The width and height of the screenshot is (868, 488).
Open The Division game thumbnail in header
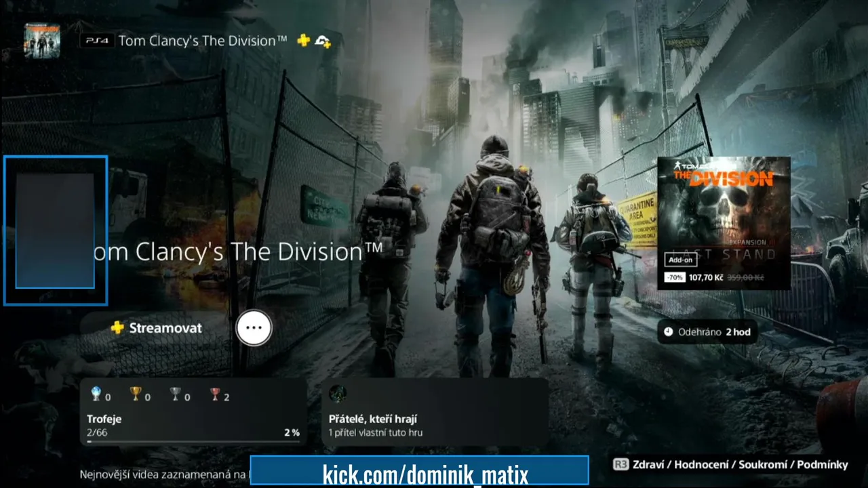(x=42, y=41)
